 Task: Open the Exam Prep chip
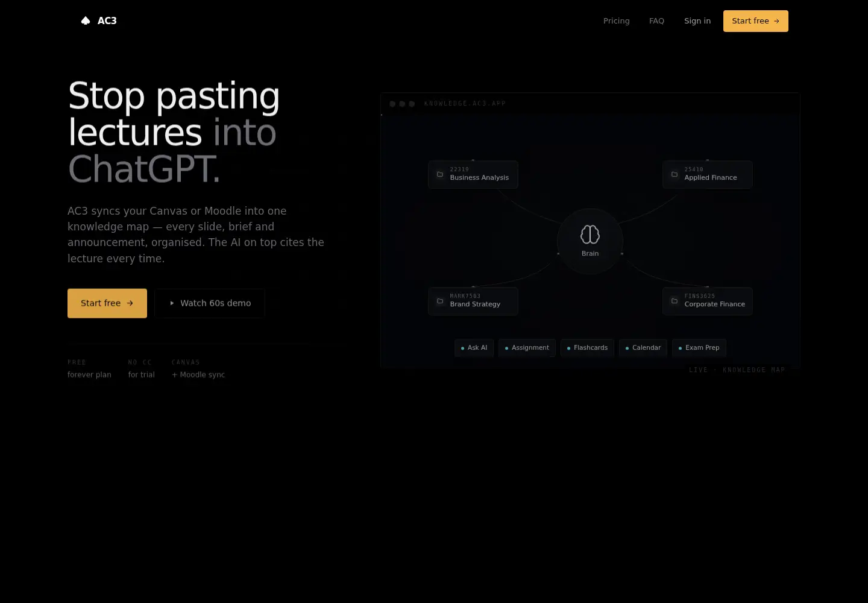(699, 348)
